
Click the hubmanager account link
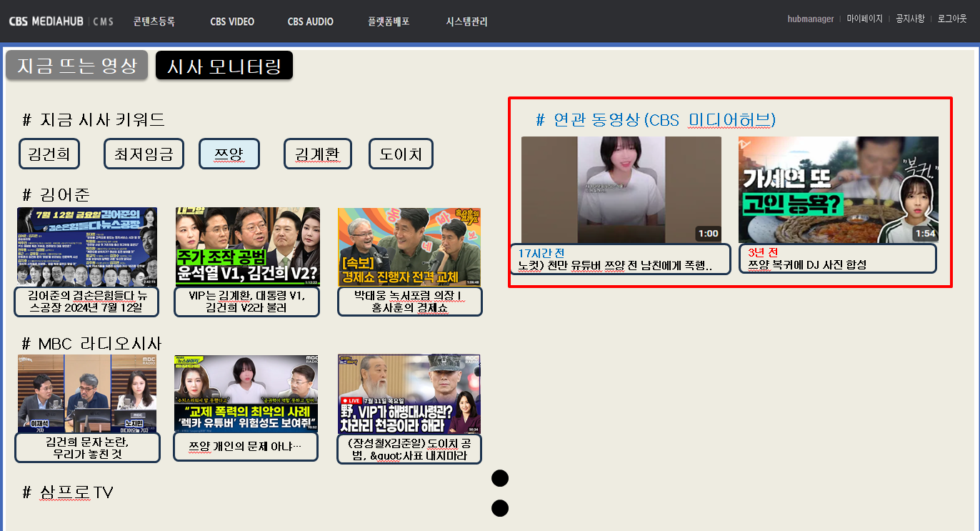click(811, 19)
